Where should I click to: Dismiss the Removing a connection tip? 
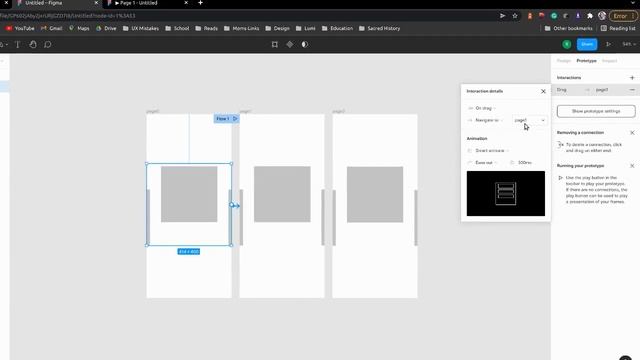pyautogui.click(x=632, y=133)
